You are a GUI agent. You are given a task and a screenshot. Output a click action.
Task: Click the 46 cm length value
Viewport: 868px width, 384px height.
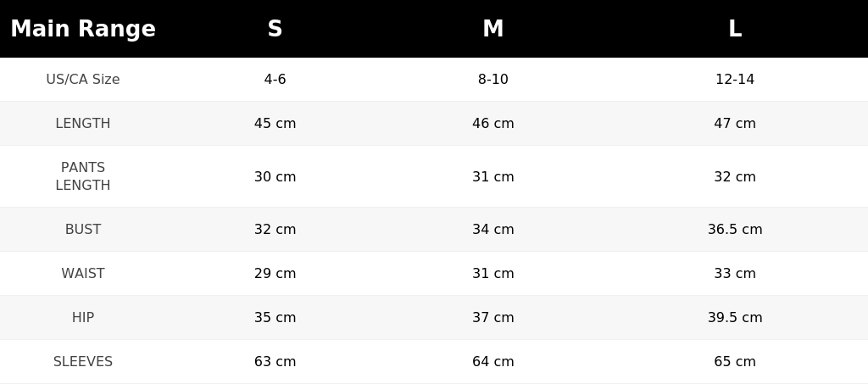click(x=492, y=124)
